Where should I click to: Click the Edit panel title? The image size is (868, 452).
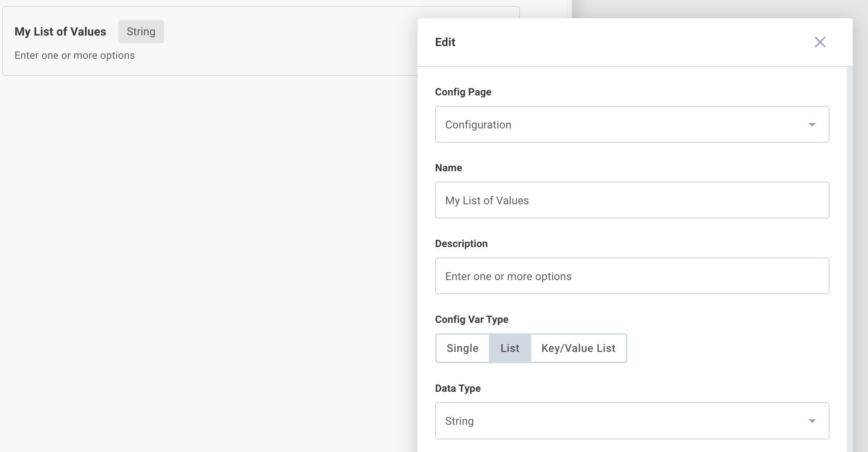point(445,42)
